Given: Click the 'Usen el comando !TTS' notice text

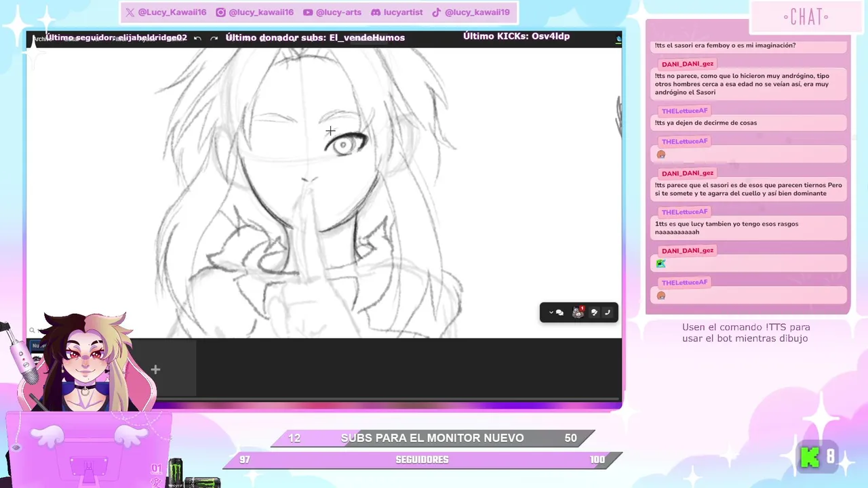Looking at the screenshot, I should (x=746, y=332).
